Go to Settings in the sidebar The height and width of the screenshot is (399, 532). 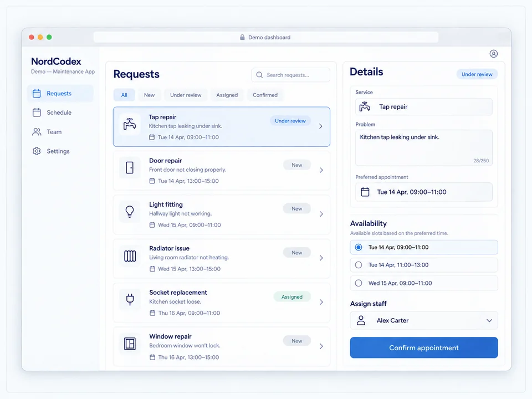(x=60, y=151)
